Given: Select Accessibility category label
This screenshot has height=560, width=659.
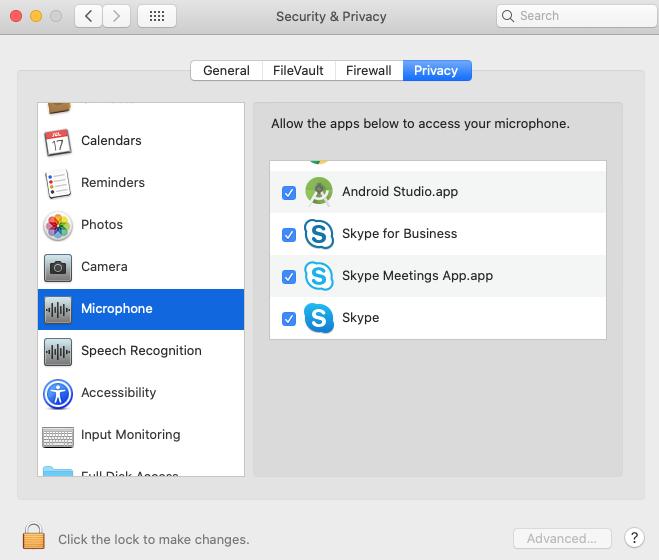Looking at the screenshot, I should [119, 393].
